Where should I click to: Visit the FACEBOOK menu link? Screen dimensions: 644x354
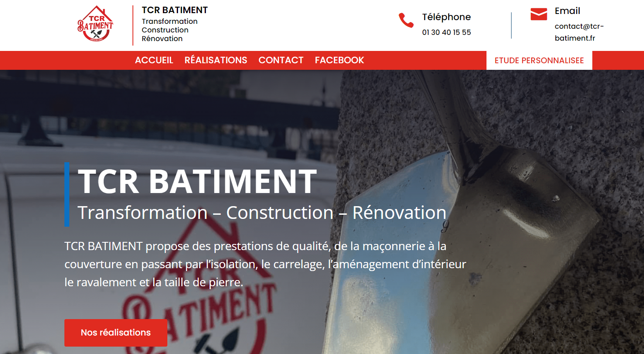(x=340, y=60)
